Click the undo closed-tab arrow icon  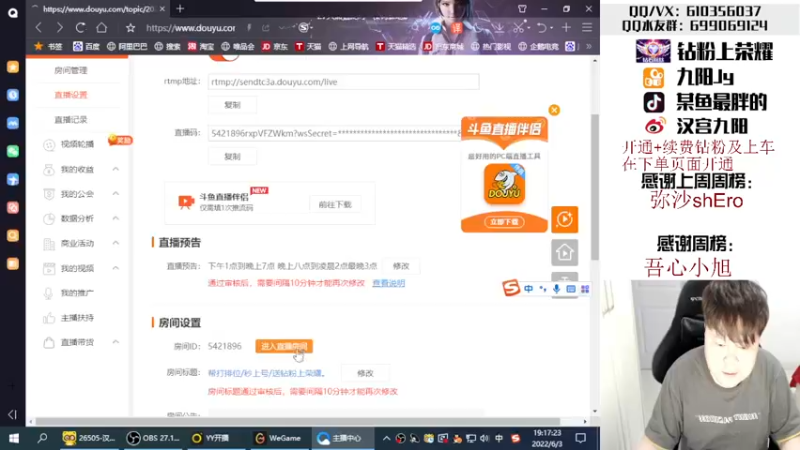542,28
